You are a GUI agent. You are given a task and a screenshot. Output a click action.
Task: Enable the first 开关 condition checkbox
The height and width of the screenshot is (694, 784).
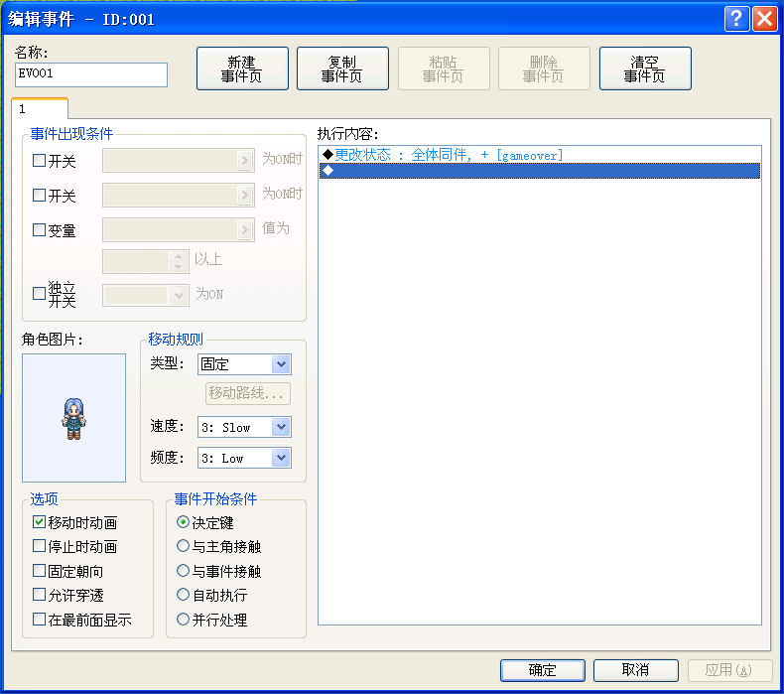[x=39, y=161]
